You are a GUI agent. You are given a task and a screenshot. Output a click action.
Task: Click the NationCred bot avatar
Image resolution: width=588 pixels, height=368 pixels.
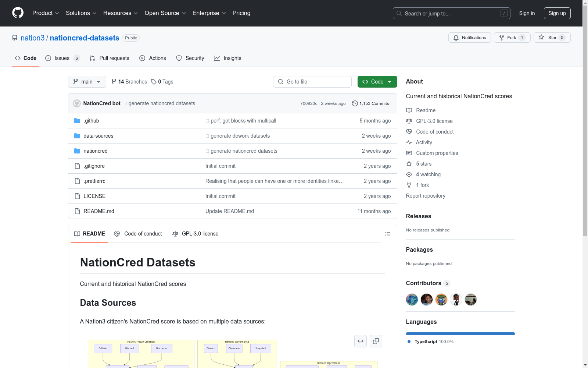click(x=77, y=103)
